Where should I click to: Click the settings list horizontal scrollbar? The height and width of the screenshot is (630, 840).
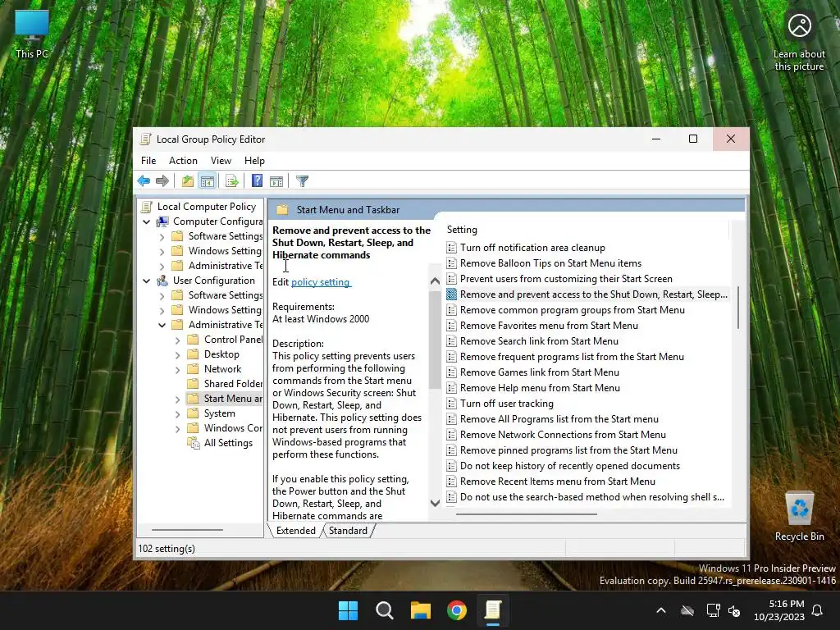526,514
